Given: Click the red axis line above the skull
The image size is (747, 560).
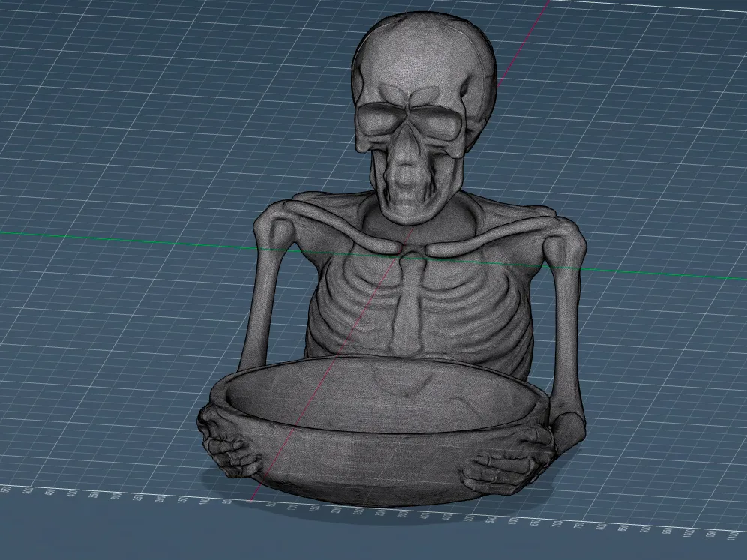Looking at the screenshot, I should tap(523, 43).
